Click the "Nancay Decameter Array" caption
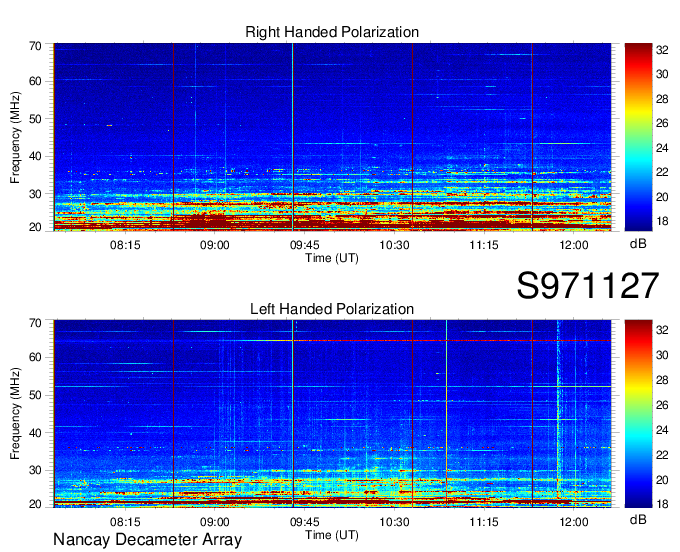This screenshot has width=680, height=552. (x=147, y=540)
